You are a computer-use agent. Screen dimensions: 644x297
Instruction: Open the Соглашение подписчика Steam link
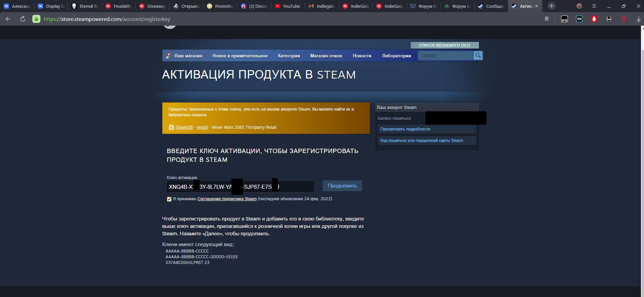click(227, 199)
